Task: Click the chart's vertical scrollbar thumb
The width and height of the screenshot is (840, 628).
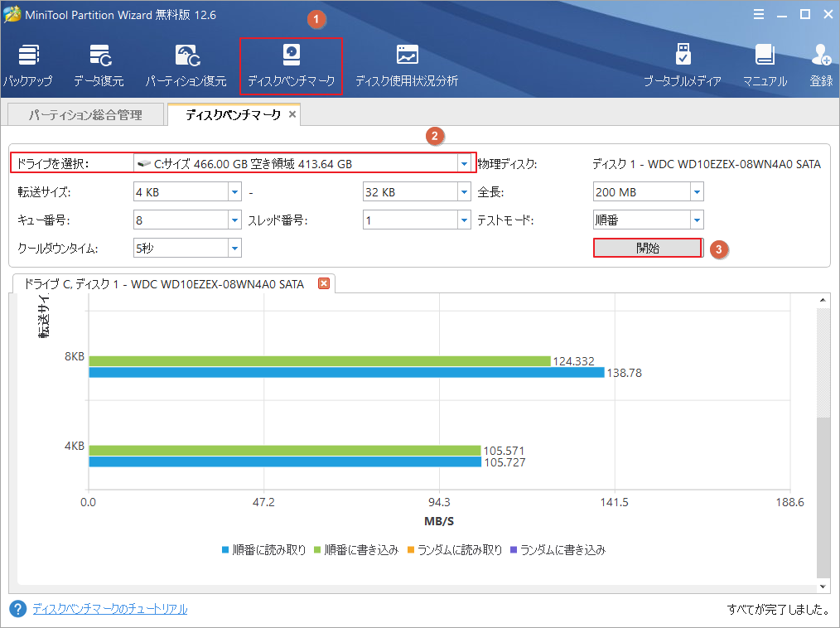Action: [x=823, y=498]
